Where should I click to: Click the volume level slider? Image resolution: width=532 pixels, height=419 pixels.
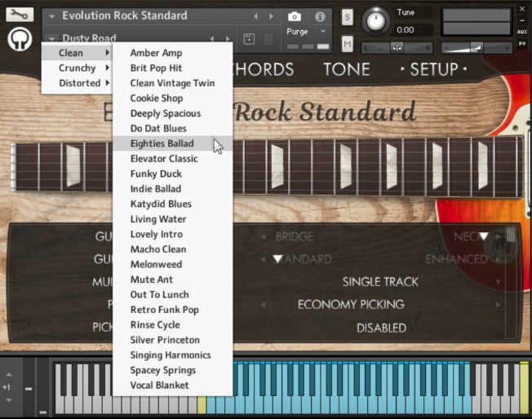pyautogui.click(x=476, y=48)
